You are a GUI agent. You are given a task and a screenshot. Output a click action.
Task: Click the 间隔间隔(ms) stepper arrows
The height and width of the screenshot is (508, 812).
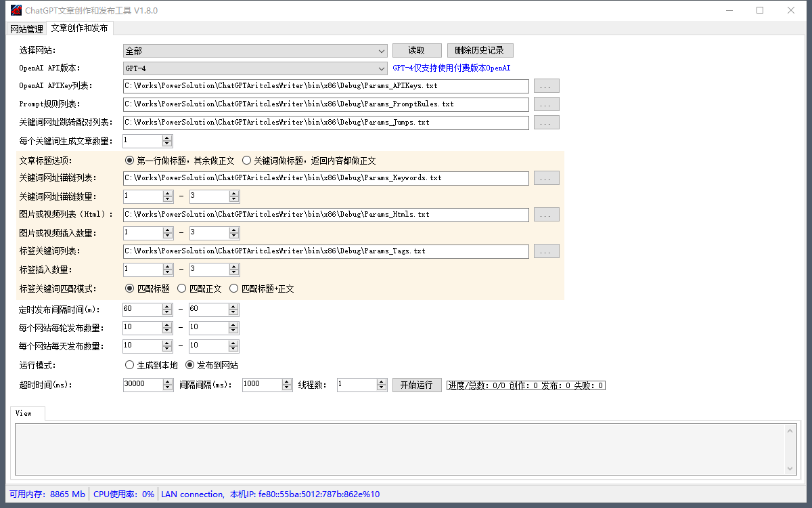[x=287, y=385]
